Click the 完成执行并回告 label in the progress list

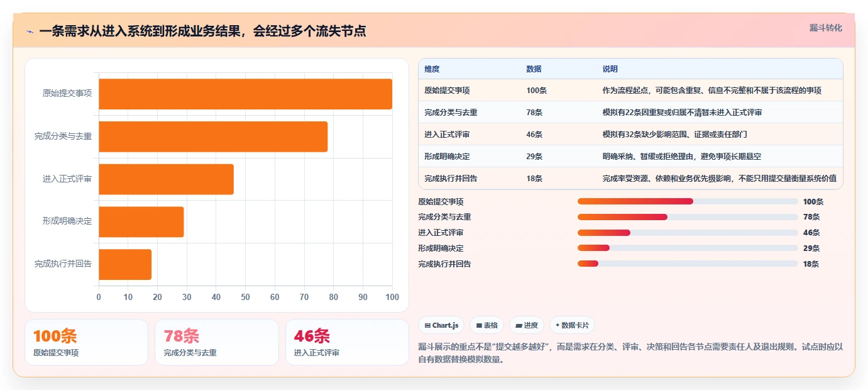click(444, 264)
